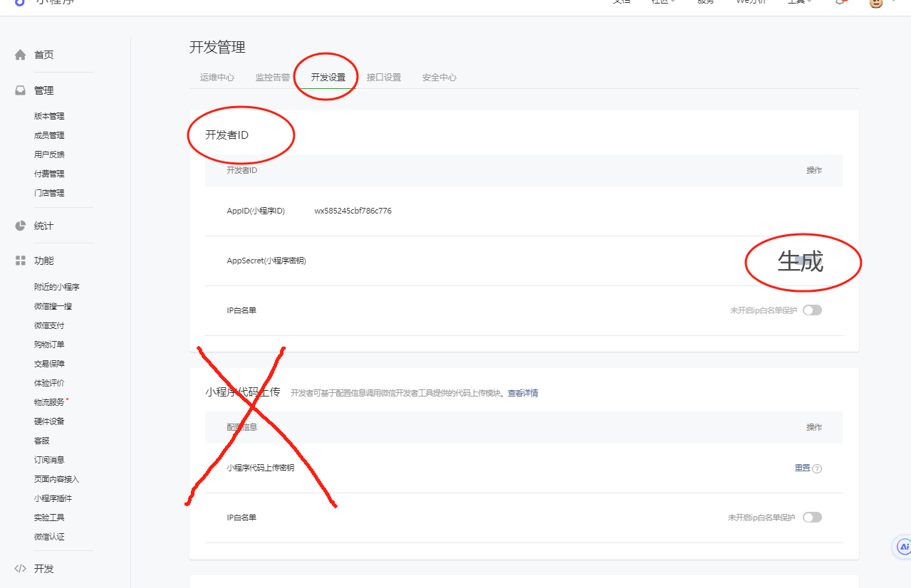Open the floating AI assistant icon

pos(903,547)
